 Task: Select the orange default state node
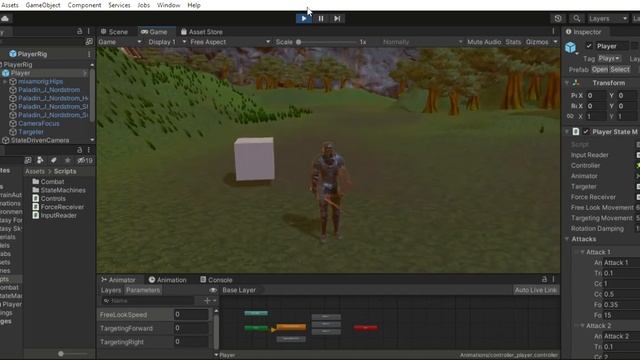tap(291, 327)
